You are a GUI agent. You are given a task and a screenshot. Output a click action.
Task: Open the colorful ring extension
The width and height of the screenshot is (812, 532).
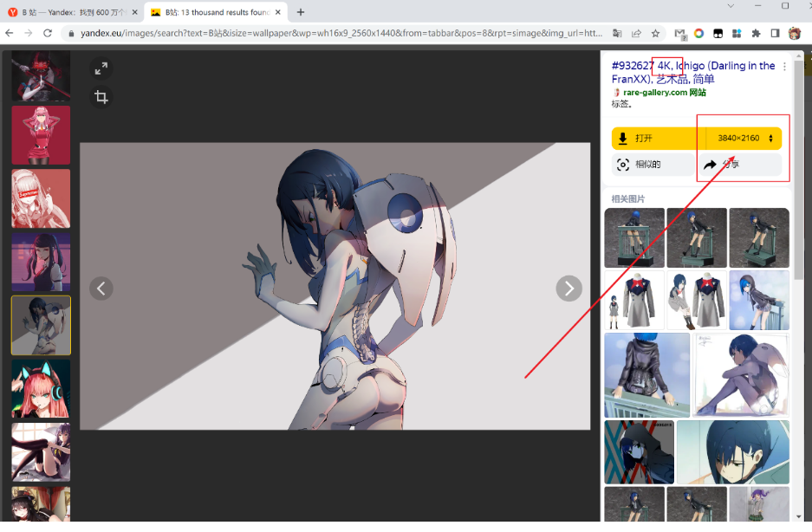click(699, 34)
